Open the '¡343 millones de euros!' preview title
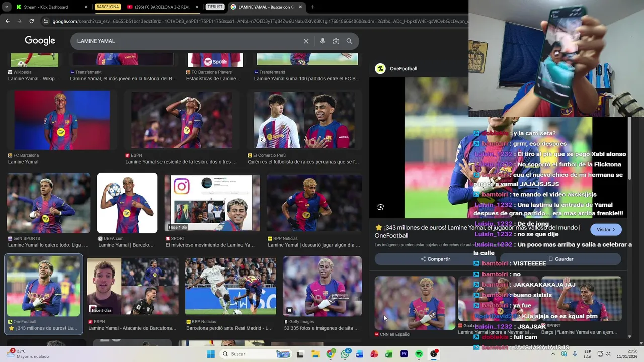The image size is (644, 362). (x=477, y=232)
